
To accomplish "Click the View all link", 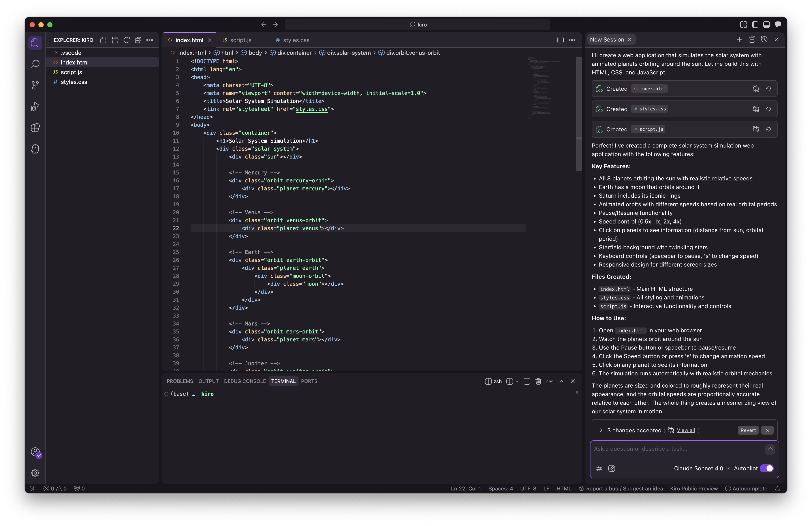I will click(686, 430).
